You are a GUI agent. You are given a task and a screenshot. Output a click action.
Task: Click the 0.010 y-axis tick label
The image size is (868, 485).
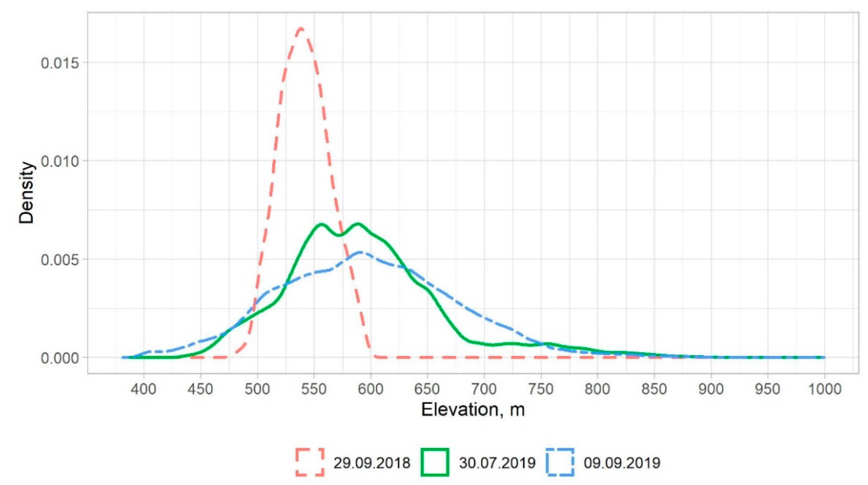coord(59,161)
